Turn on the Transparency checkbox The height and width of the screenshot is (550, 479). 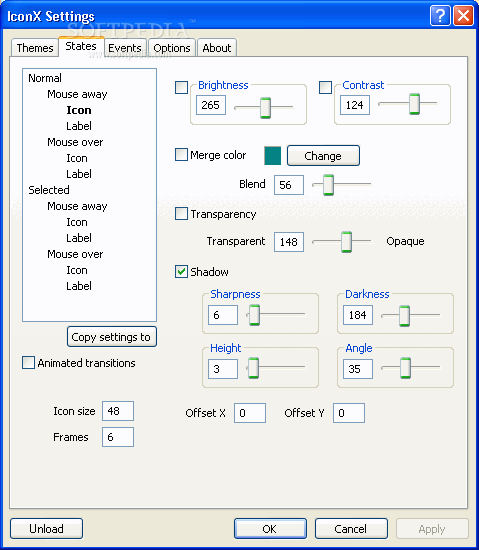(181, 213)
